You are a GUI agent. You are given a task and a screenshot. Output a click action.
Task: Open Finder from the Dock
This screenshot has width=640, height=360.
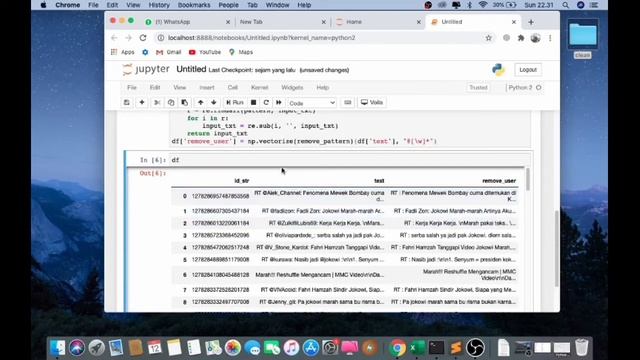coord(58,348)
